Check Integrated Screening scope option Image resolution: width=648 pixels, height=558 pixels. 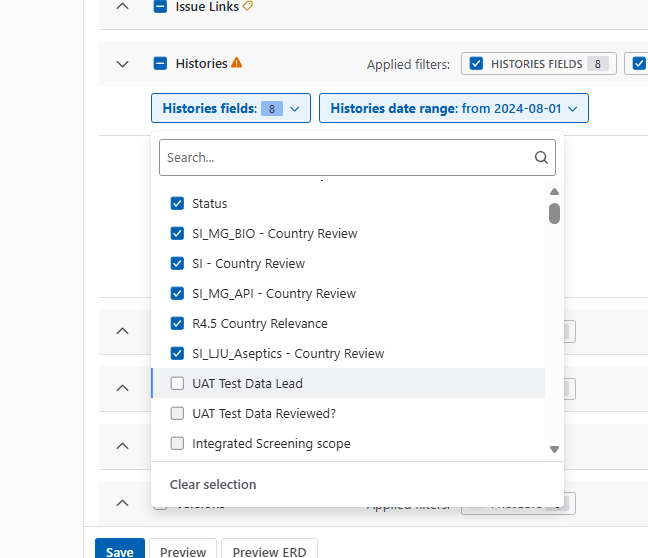click(x=177, y=444)
